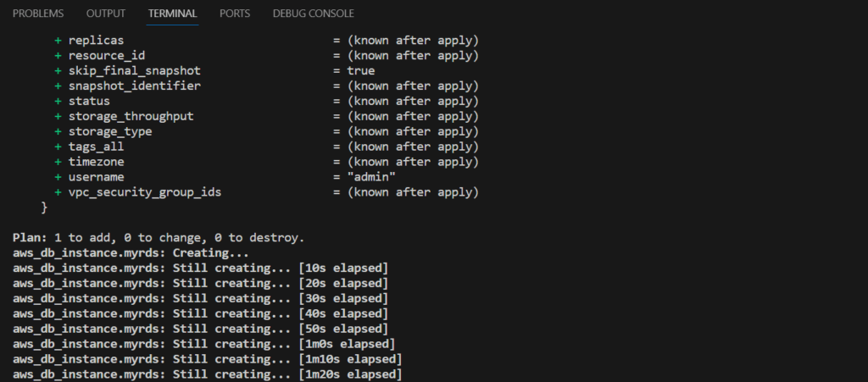Click the "Plan: 1 to add" summary line

(159, 238)
